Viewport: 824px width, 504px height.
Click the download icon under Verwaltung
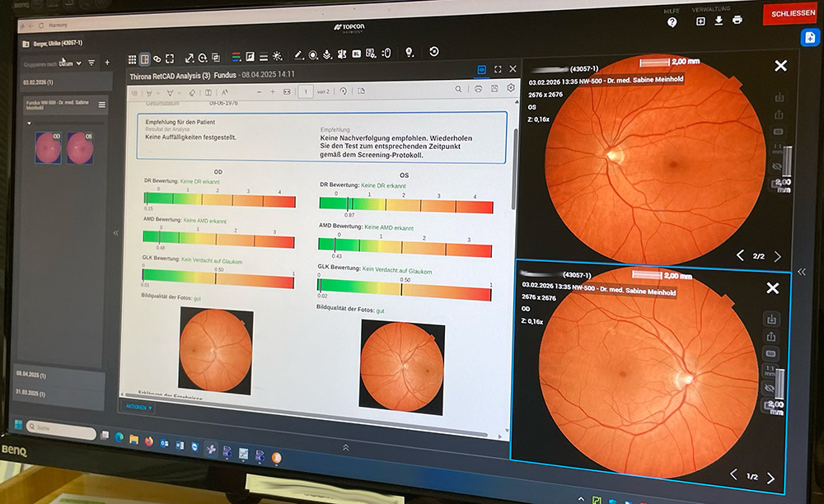click(x=719, y=20)
